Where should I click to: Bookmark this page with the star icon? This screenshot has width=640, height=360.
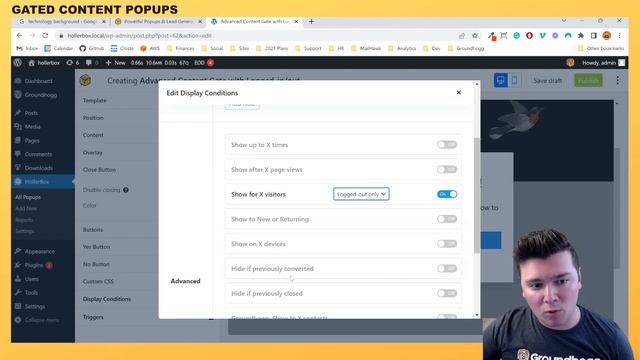475,36
